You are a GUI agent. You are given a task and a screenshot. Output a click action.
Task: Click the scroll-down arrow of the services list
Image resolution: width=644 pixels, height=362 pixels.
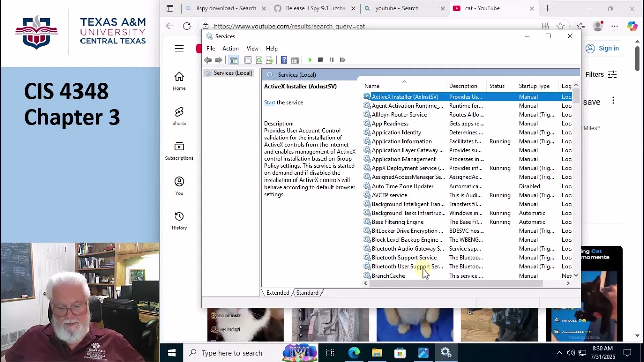(x=576, y=276)
